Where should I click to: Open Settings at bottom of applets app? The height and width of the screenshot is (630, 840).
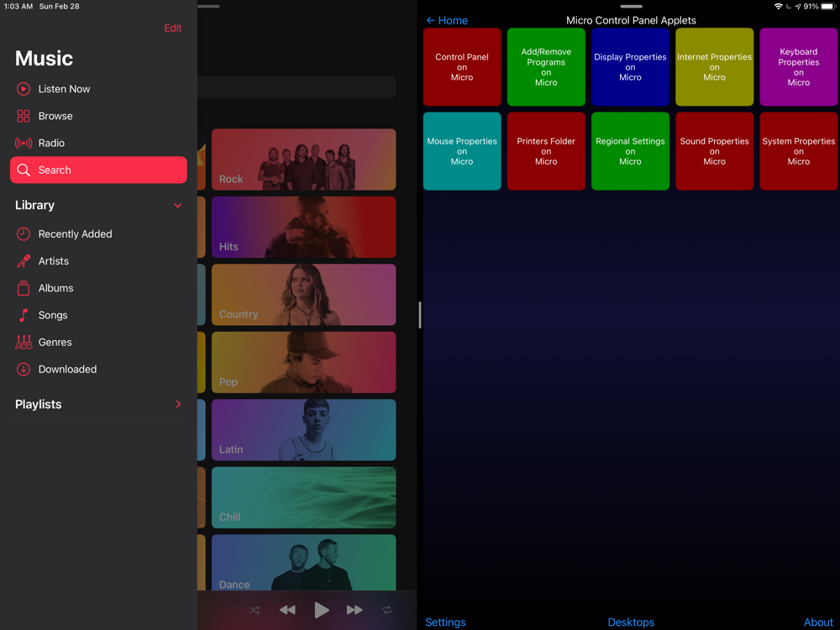coord(445,622)
